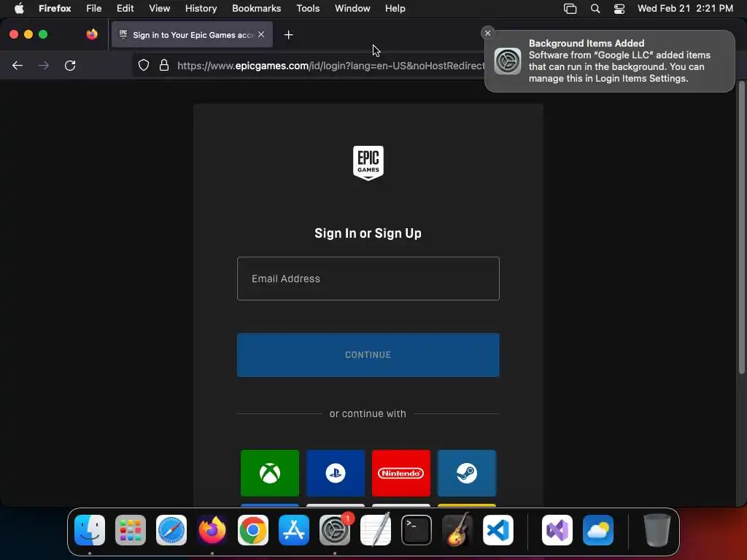Open the tracking protection shield
747x560 pixels.
144,65
